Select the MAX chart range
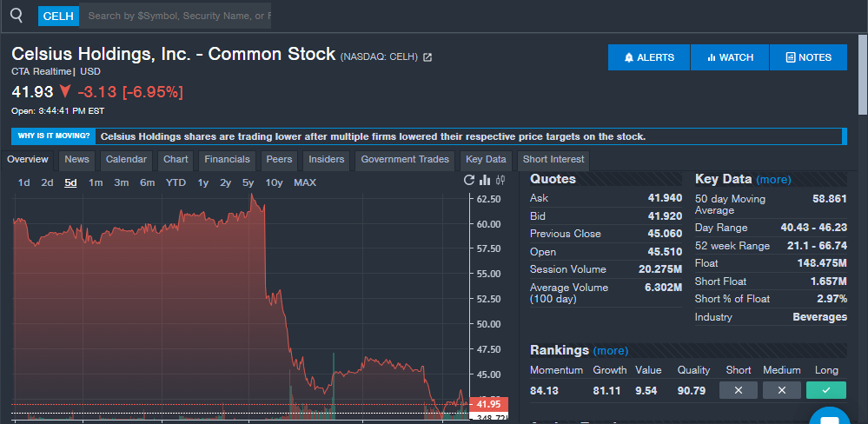 [305, 182]
